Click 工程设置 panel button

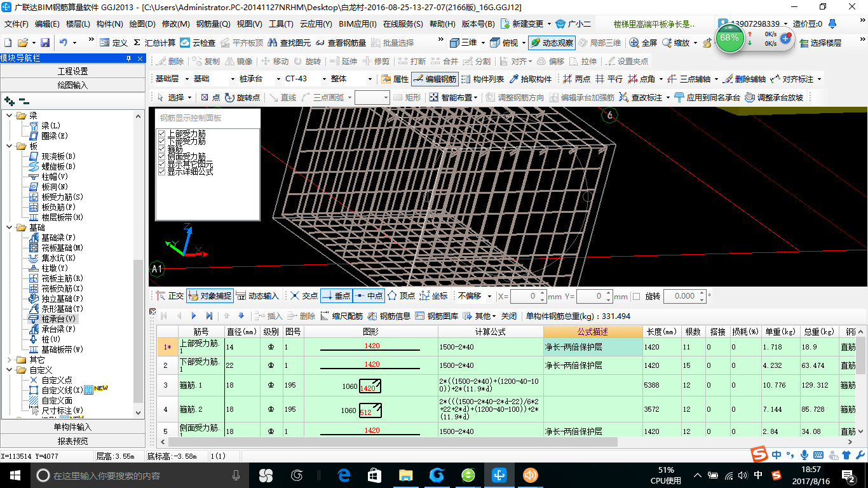point(73,71)
